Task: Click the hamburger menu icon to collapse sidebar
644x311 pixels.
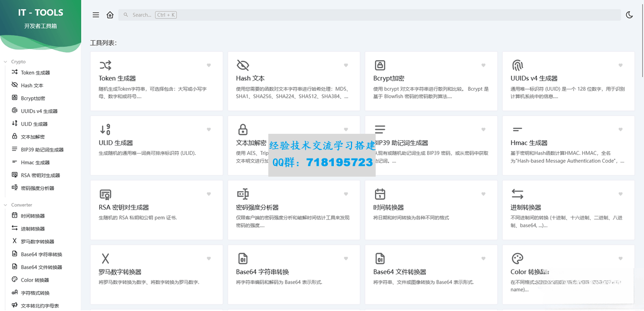Action: coord(96,15)
